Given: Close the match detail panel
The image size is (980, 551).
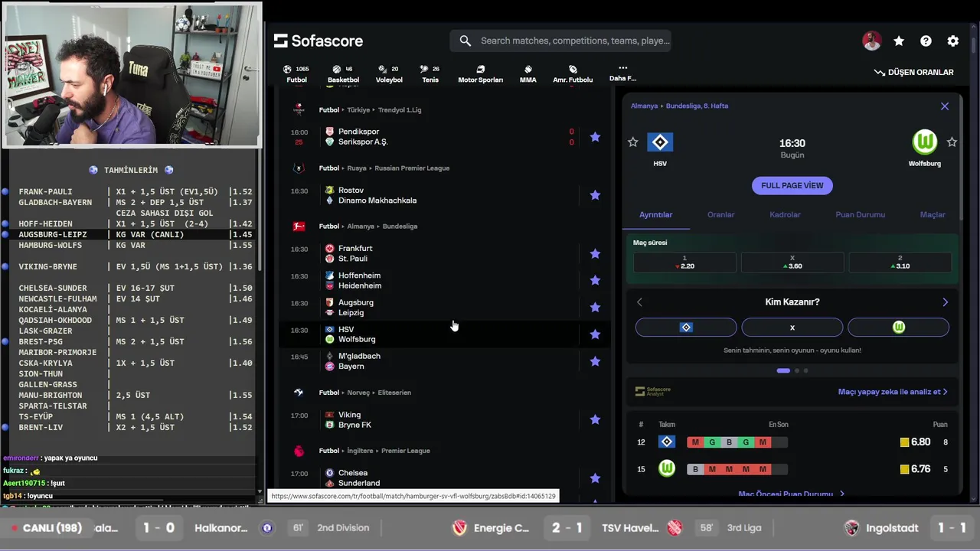Looking at the screenshot, I should pos(945,106).
